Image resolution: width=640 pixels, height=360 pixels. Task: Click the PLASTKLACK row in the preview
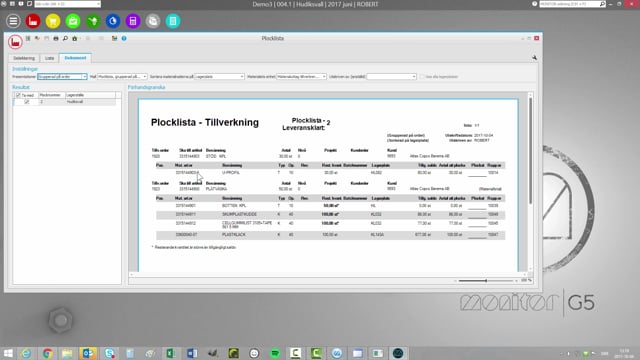coord(330,235)
